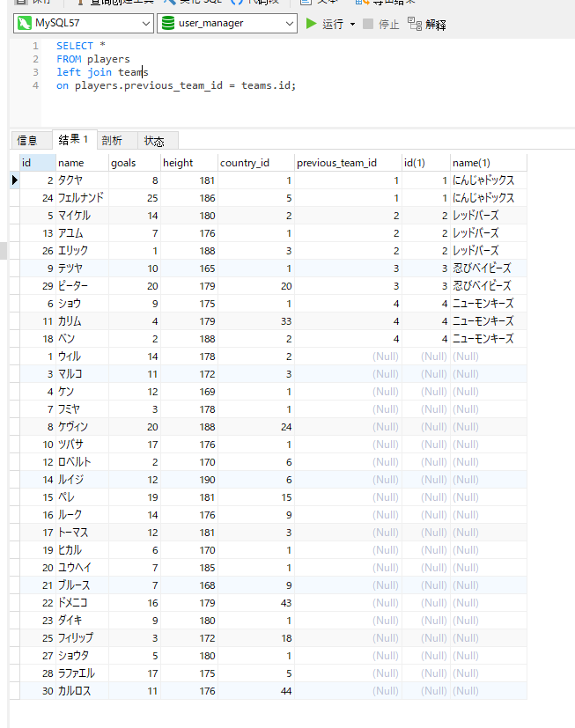Select the name cell ルイジ

(x=82, y=480)
